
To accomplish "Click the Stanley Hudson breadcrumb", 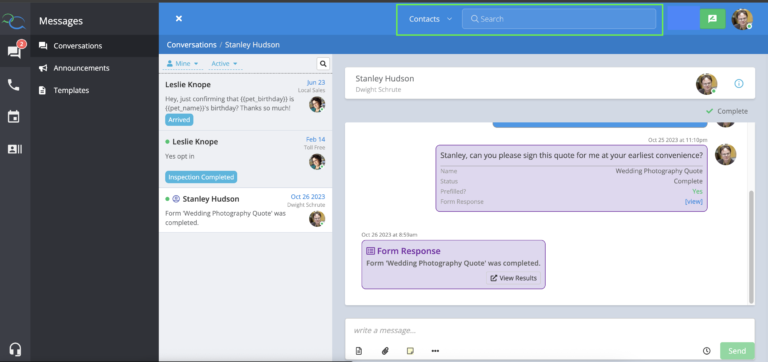I will (x=252, y=45).
